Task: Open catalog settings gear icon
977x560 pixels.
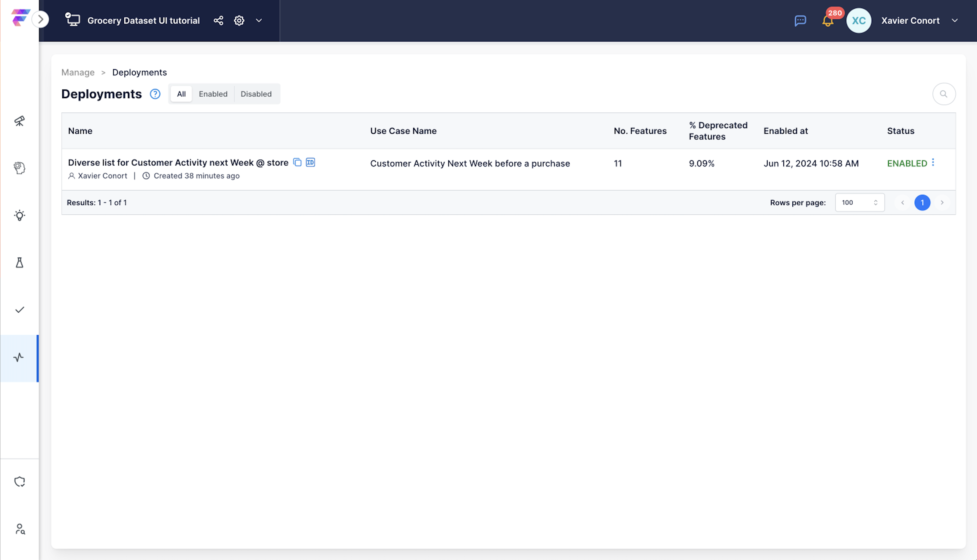Action: (x=239, y=20)
